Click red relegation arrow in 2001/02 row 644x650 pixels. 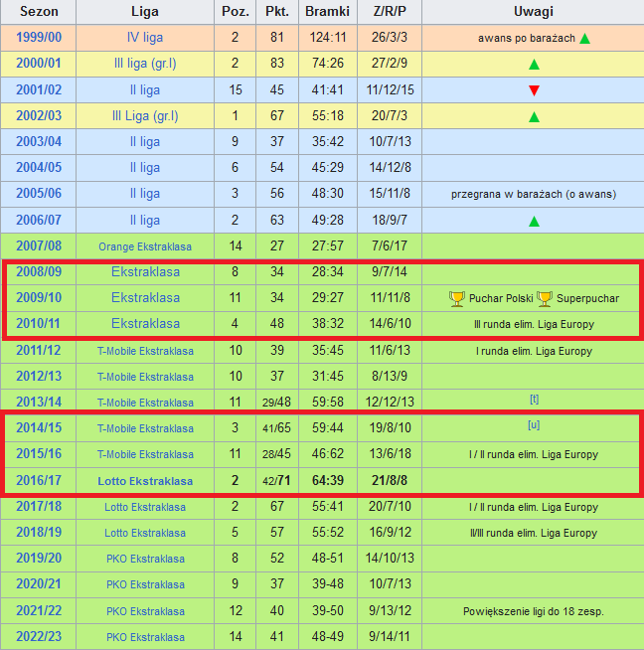tap(534, 90)
